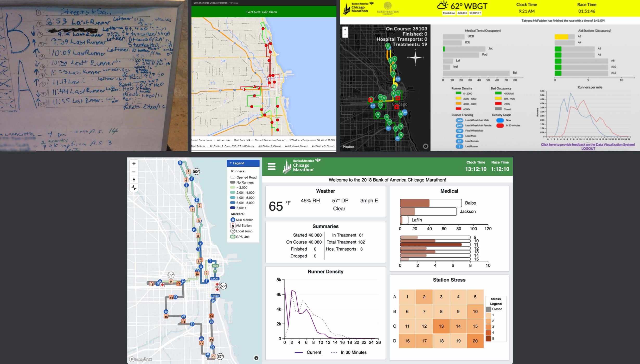The image size is (640, 364).
Task: Collapse the Legend panel on the map
Action: click(x=243, y=163)
